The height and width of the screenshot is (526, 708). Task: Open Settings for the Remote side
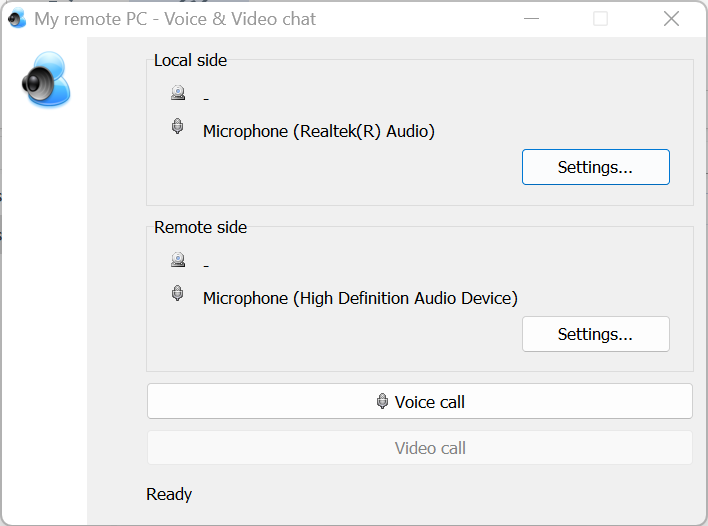[595, 334]
